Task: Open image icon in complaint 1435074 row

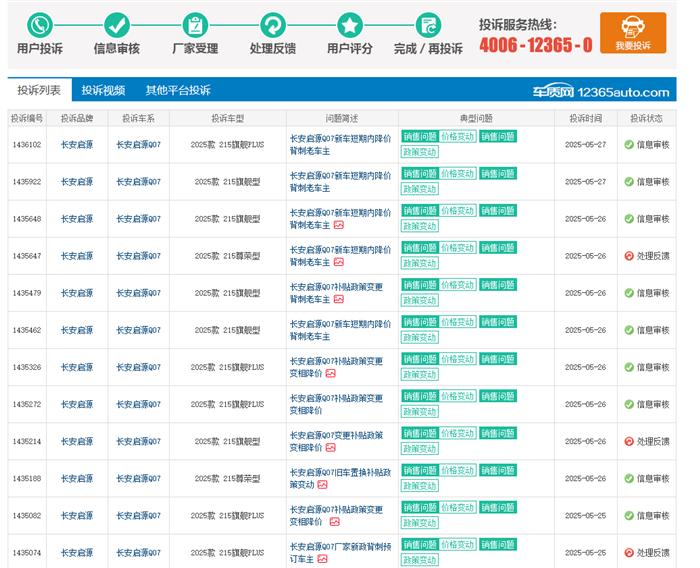Action: 322,559
